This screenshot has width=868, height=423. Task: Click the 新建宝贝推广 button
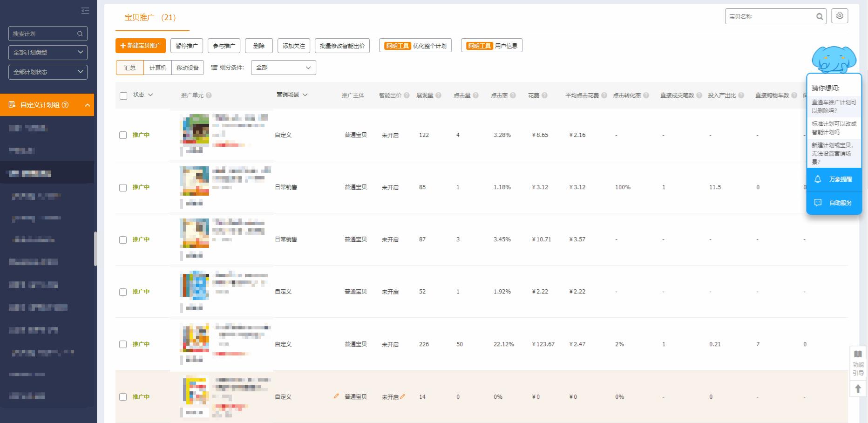pyautogui.click(x=140, y=46)
